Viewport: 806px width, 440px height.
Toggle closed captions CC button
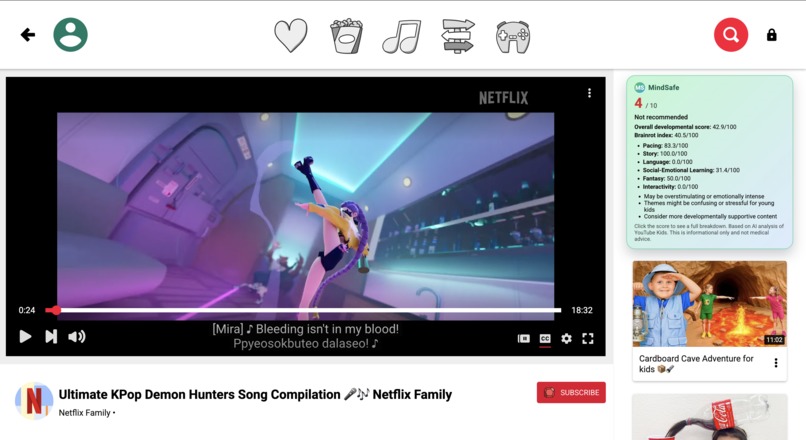pos(545,338)
